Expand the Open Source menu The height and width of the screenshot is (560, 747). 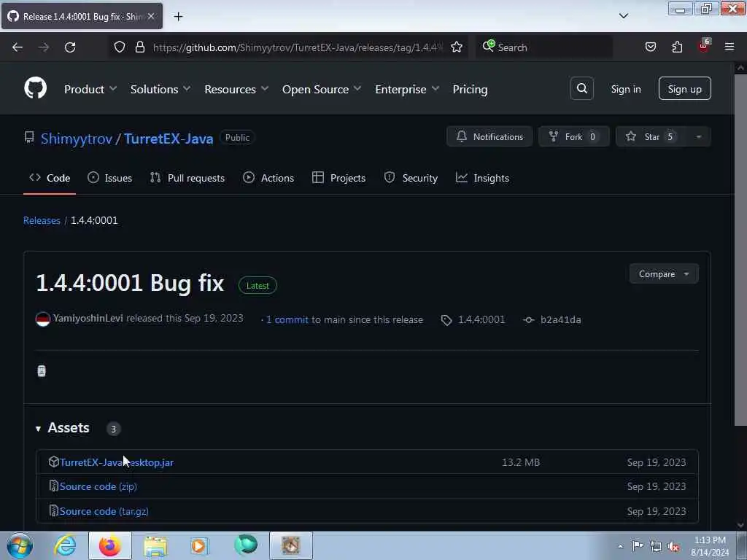[322, 89]
